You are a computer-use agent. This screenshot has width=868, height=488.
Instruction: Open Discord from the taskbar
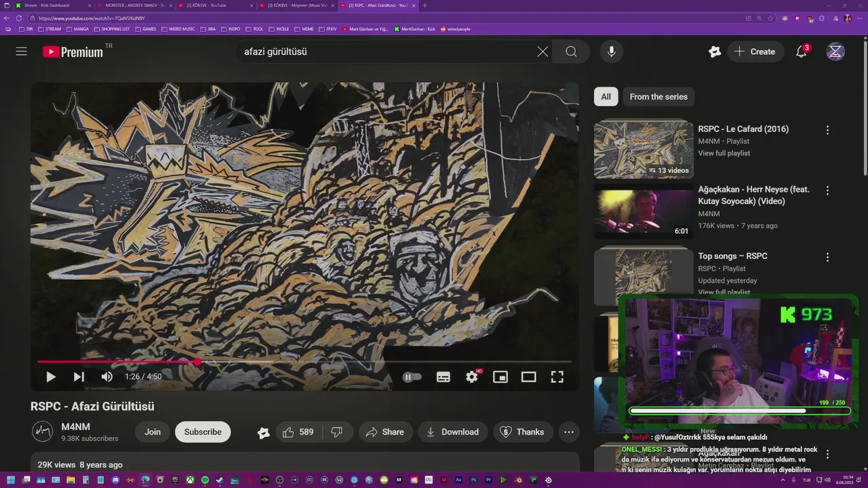[115, 480]
